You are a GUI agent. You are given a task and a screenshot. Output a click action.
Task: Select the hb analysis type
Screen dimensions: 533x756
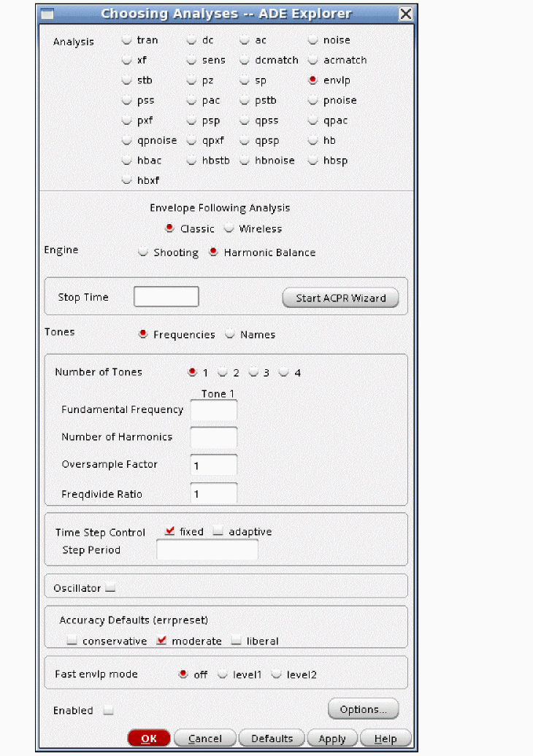pyautogui.click(x=313, y=140)
